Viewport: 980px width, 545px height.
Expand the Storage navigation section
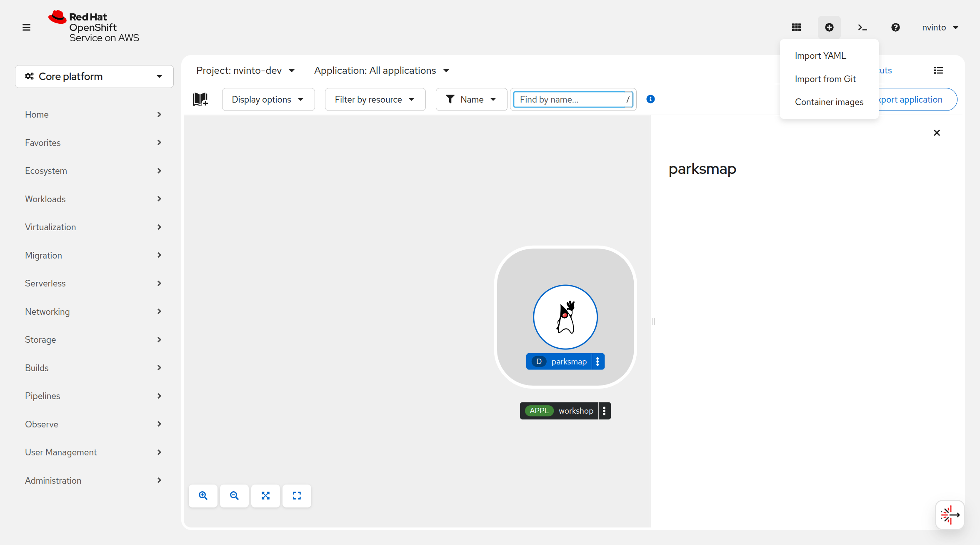click(x=93, y=340)
